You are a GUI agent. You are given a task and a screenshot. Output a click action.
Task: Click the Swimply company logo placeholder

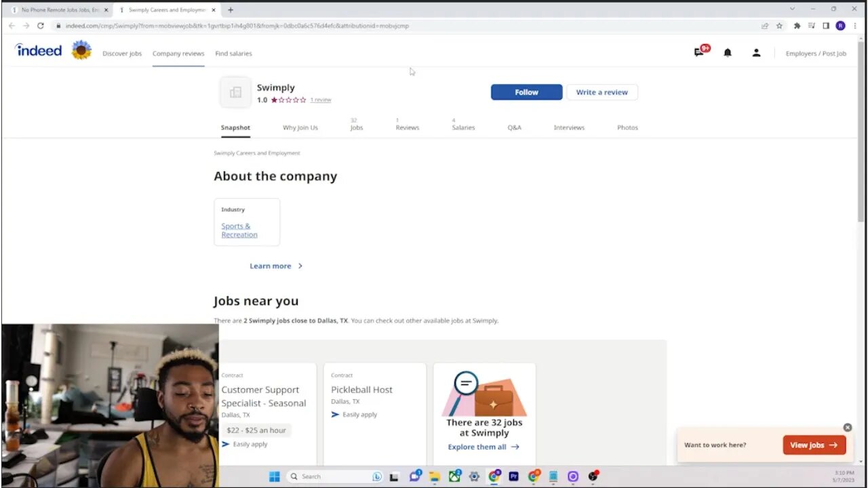click(235, 92)
